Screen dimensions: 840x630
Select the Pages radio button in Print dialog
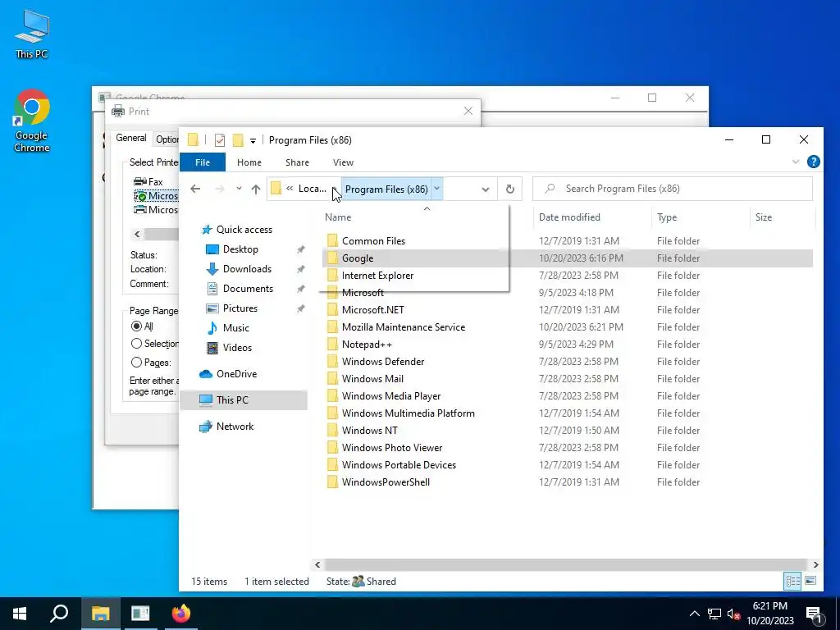(137, 363)
